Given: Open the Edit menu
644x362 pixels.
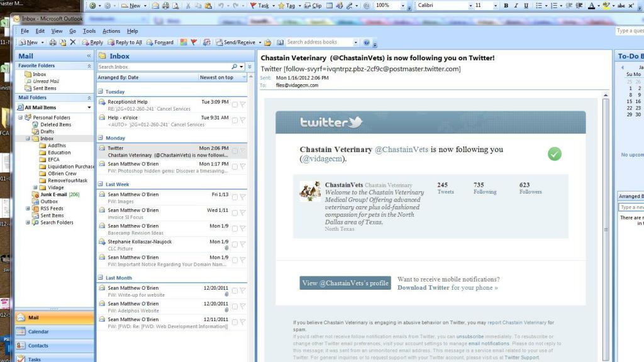Looking at the screenshot, I should [40, 31].
